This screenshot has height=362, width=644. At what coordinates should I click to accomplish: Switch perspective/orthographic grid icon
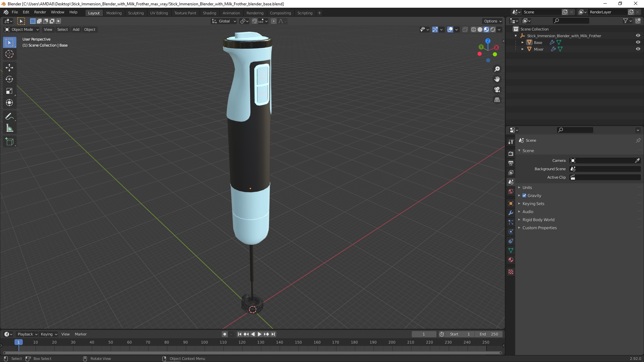(x=497, y=100)
